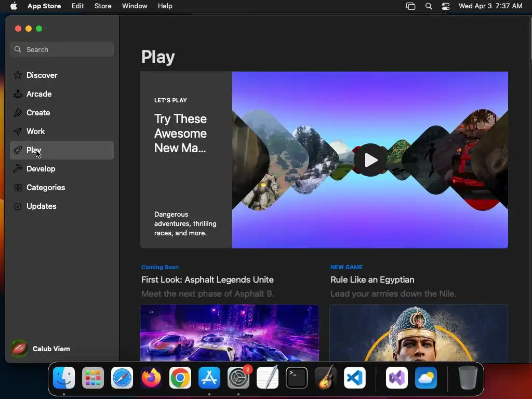
Task: Click the LET'S PLAY heading text
Action: point(170,100)
